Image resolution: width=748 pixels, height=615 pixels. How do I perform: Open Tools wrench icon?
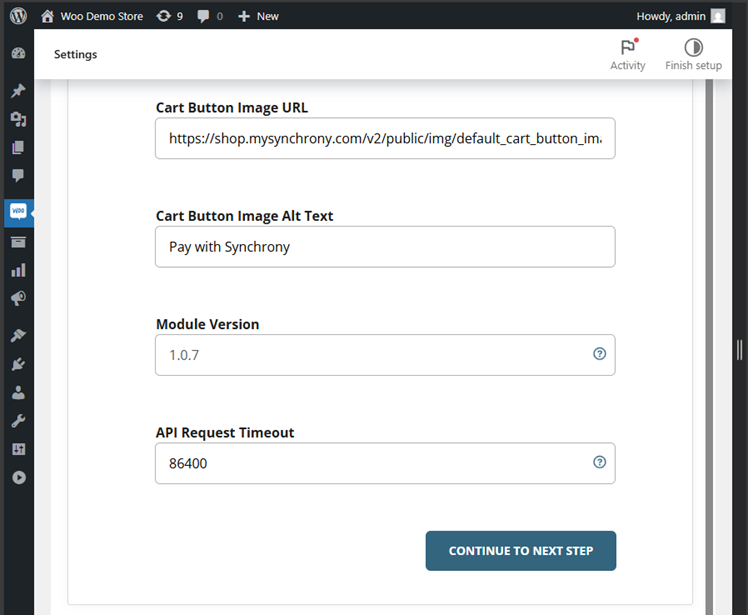[x=18, y=421]
